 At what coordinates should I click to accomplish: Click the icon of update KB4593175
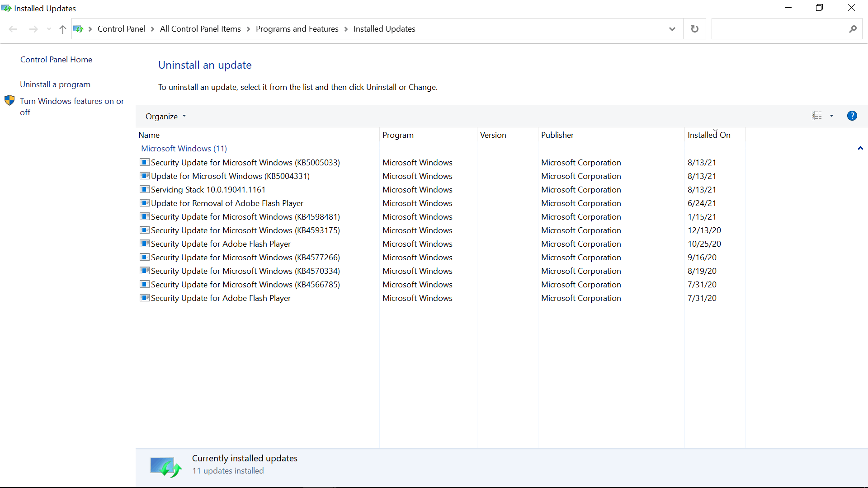145,230
